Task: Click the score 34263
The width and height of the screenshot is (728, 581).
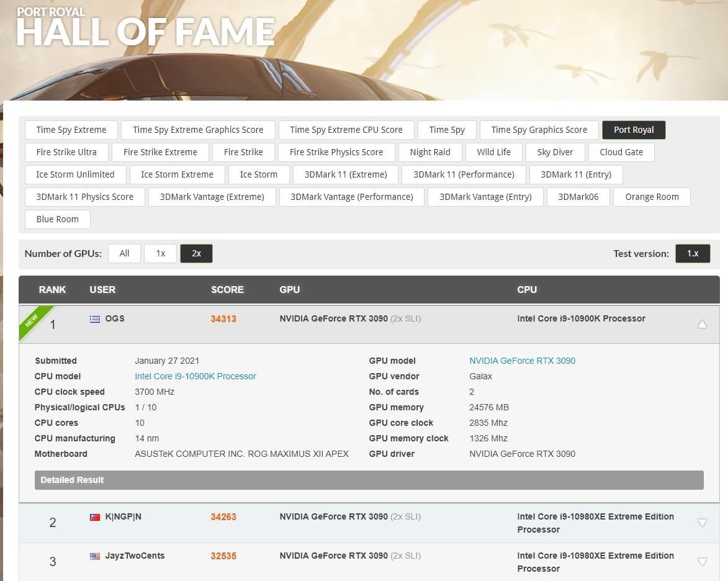Action: [223, 517]
